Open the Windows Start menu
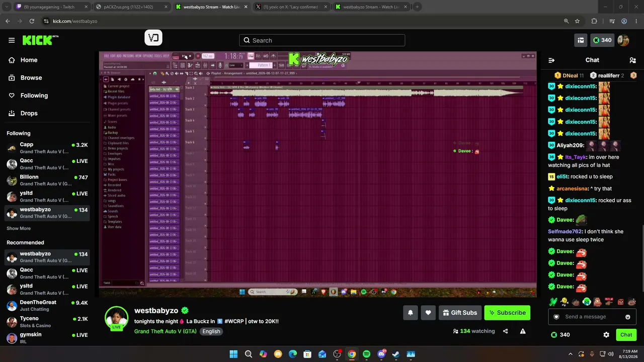Image resolution: width=644 pixels, height=362 pixels. [x=233, y=354]
